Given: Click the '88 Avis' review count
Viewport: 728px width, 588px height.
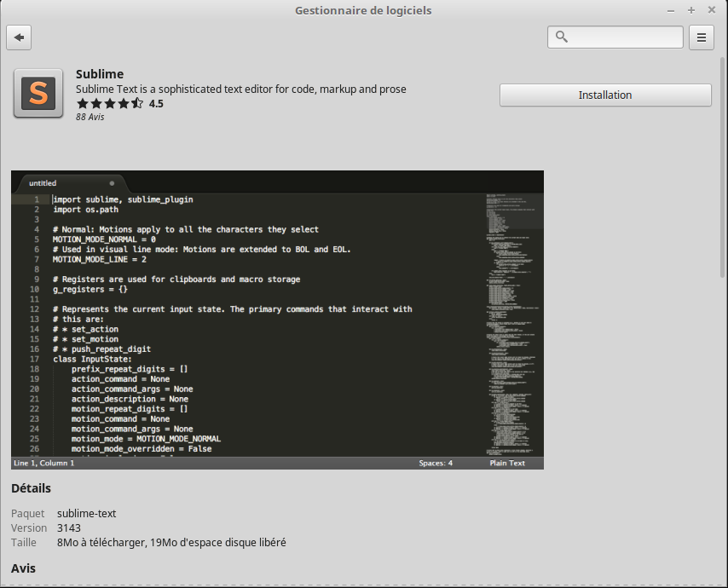Looking at the screenshot, I should (90, 117).
